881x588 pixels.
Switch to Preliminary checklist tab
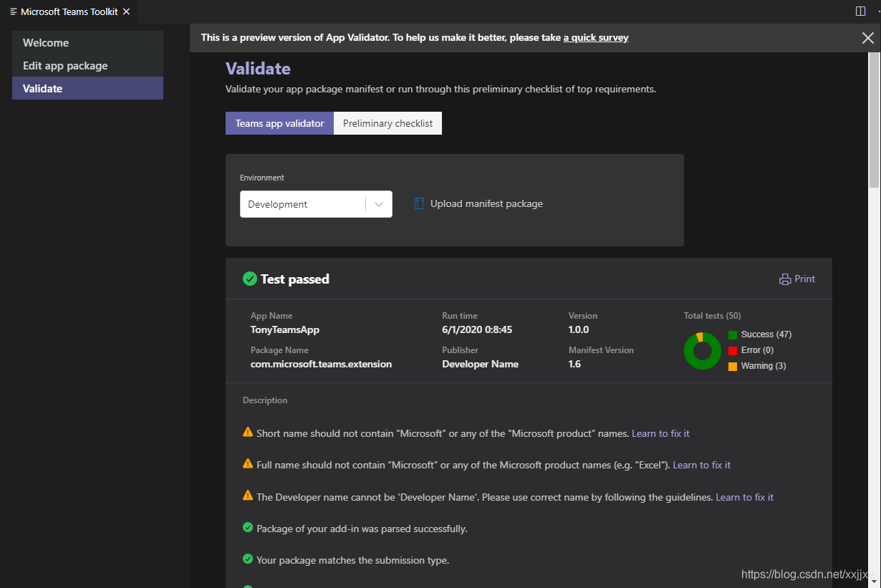pos(387,123)
